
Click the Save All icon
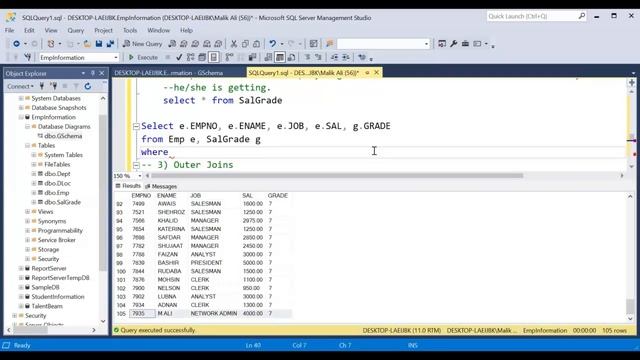click(110, 44)
